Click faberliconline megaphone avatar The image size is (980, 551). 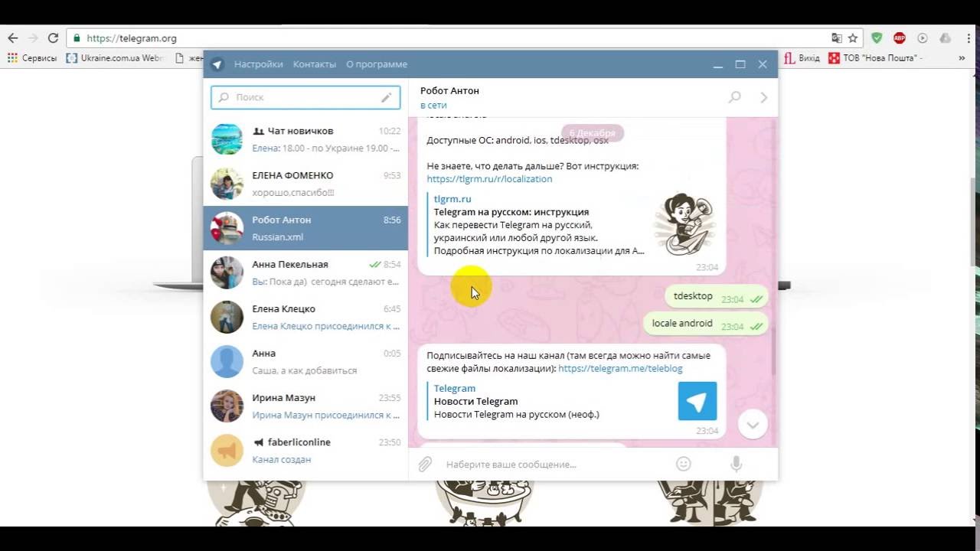click(x=227, y=450)
